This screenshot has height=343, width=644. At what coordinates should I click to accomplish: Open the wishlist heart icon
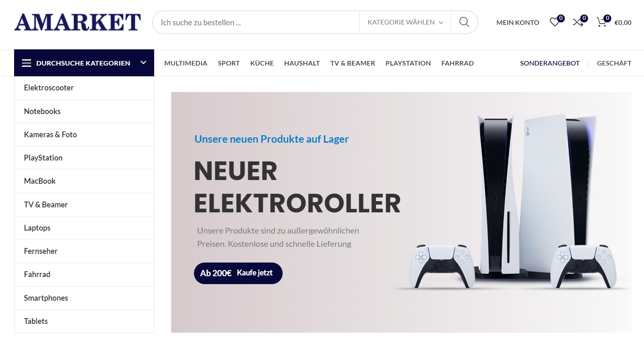coord(554,22)
